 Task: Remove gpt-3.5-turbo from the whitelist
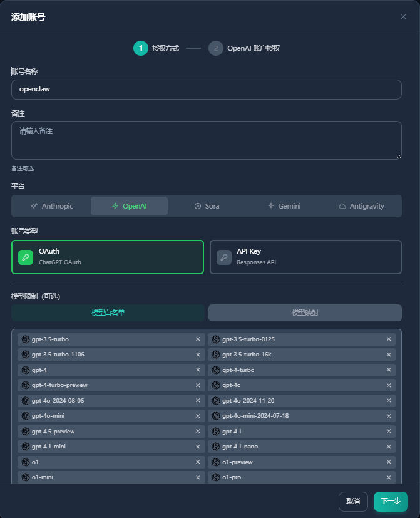198,339
